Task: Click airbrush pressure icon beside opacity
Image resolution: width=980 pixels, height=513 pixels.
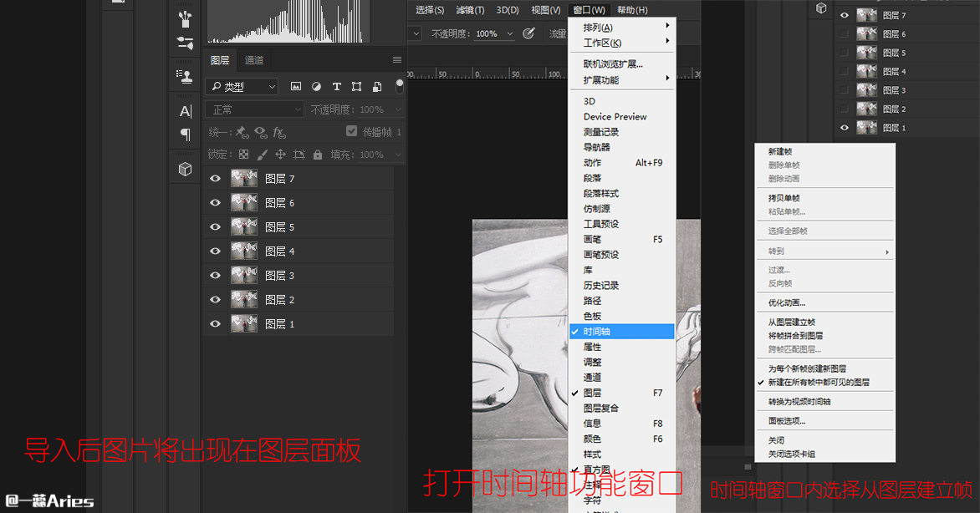Action: (x=528, y=33)
